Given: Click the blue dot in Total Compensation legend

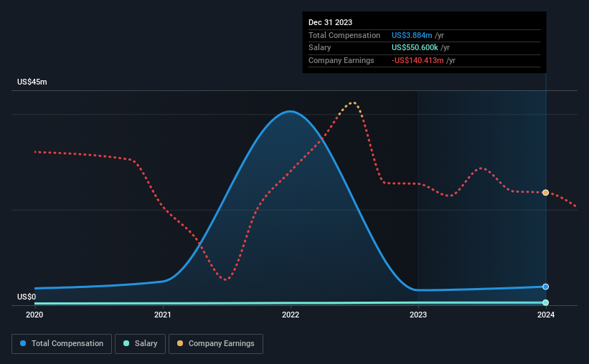Looking at the screenshot, I should point(23,343).
